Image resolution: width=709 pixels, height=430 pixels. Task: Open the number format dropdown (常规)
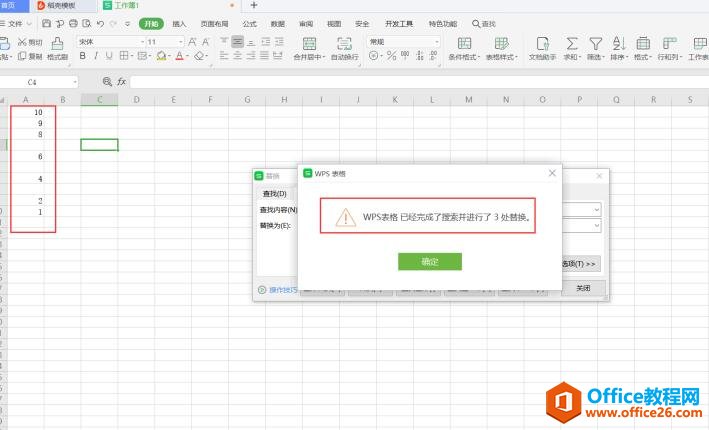[x=437, y=42]
